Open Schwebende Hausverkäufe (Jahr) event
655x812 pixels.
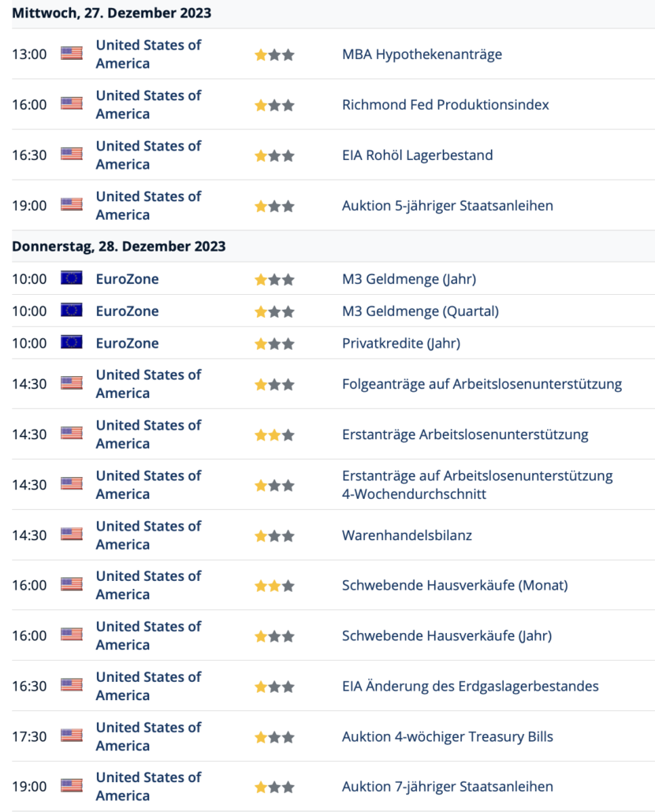[x=447, y=635]
